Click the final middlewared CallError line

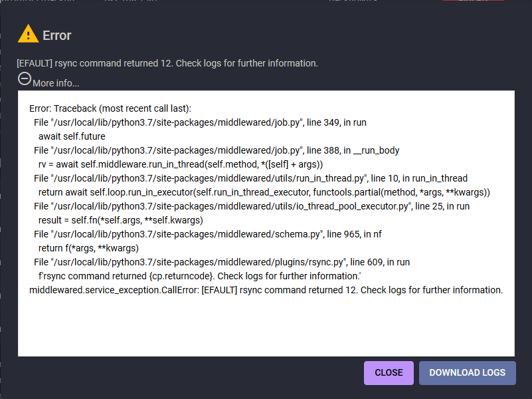(x=266, y=290)
